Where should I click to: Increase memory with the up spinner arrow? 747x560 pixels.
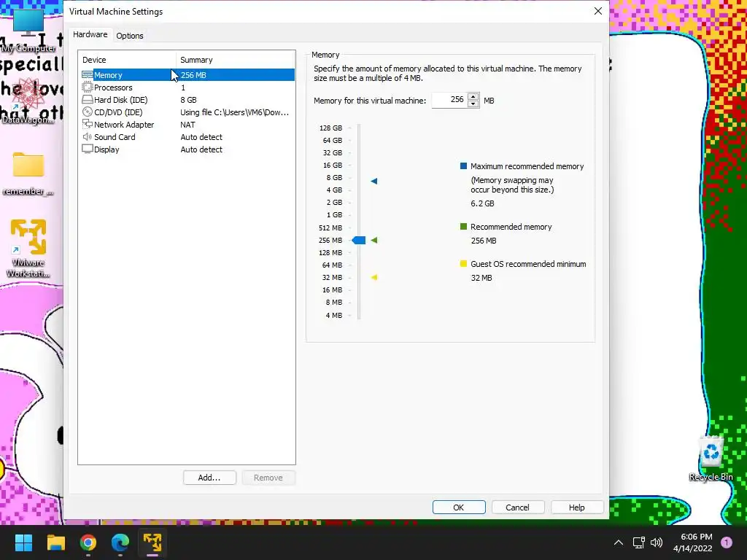[473, 97]
